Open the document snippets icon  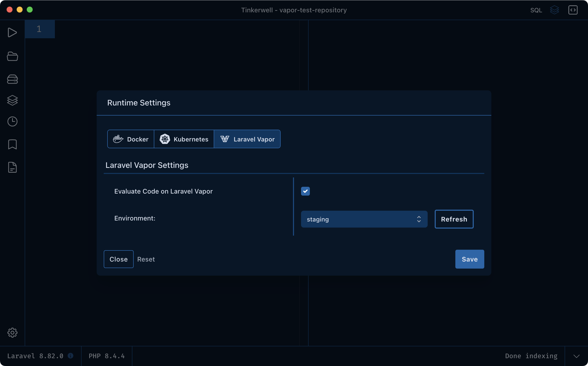pos(12,167)
